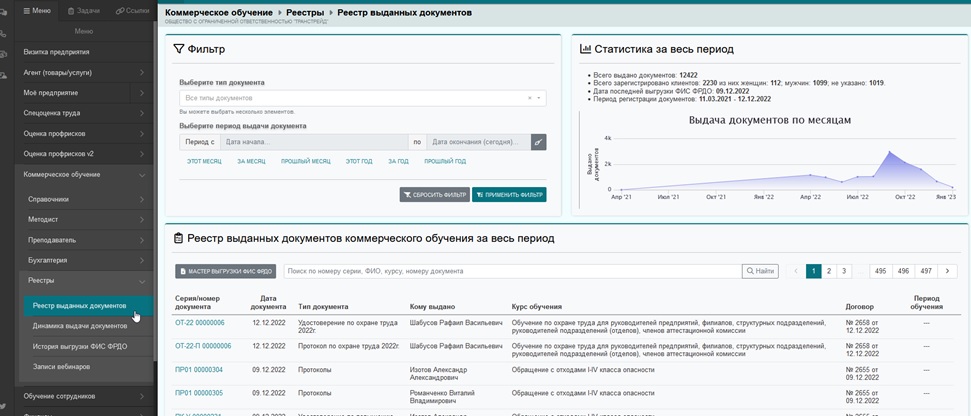The image size is (971, 416).
Task: Choose ПРОШЛЫЙ ГОД quick period
Action: point(445,162)
